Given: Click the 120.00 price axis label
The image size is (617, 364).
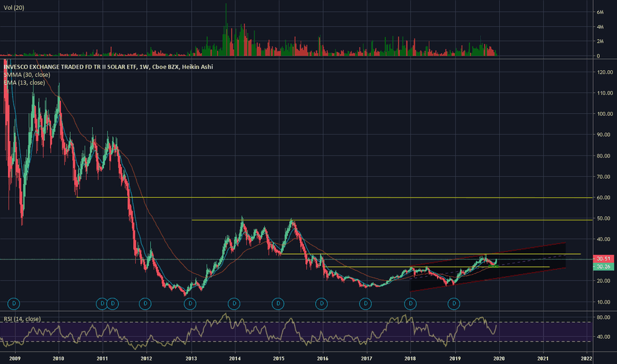Looking at the screenshot, I should (605, 72).
